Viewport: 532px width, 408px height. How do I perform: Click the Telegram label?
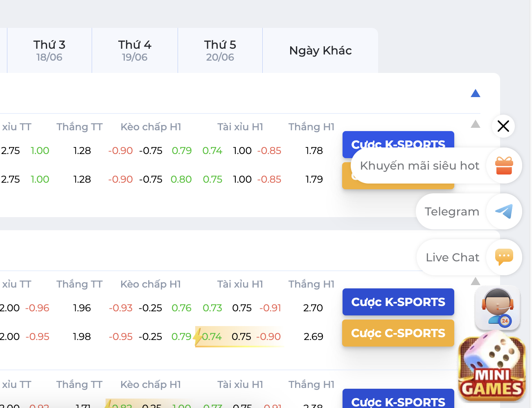click(452, 211)
